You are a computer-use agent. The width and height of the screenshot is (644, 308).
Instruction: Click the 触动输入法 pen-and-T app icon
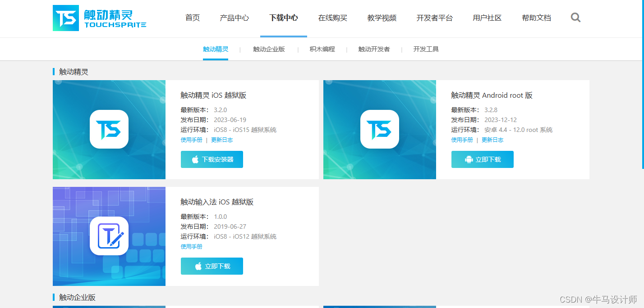pyautogui.click(x=109, y=236)
